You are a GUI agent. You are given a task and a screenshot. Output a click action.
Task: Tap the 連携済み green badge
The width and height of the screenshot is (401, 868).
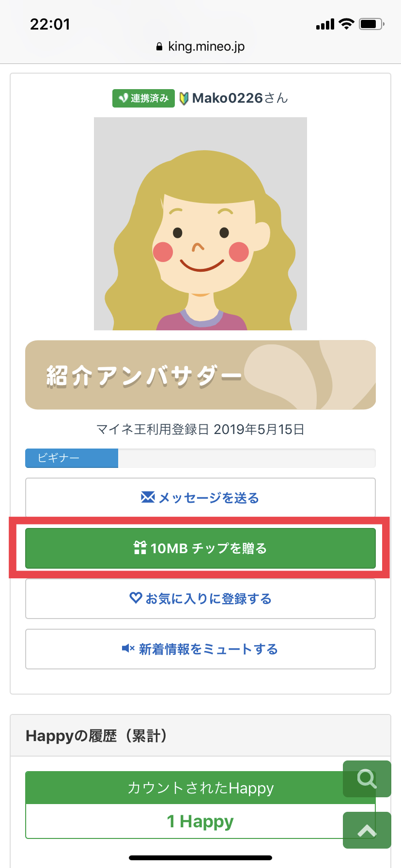143,98
